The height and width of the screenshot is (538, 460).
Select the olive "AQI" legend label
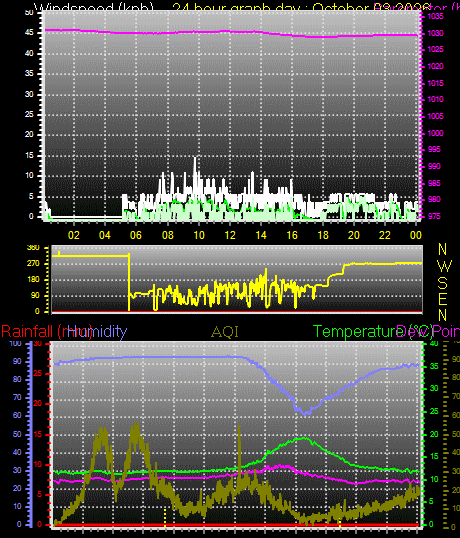pyautogui.click(x=225, y=332)
